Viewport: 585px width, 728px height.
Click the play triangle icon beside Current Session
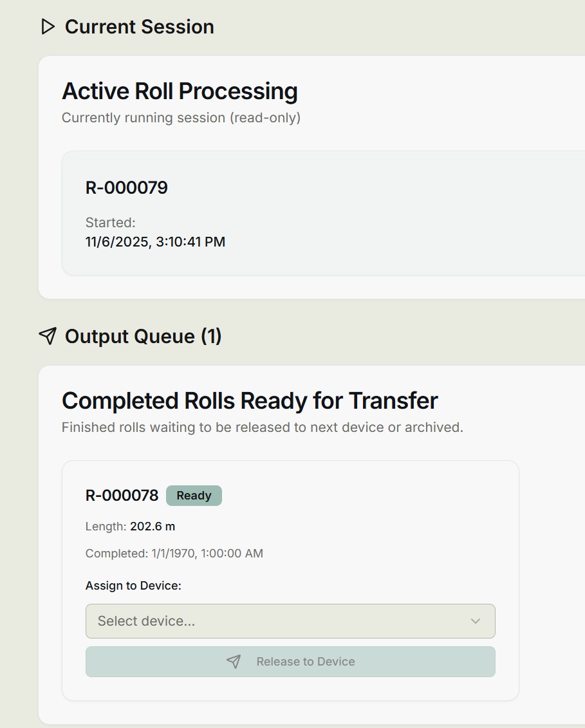(47, 26)
